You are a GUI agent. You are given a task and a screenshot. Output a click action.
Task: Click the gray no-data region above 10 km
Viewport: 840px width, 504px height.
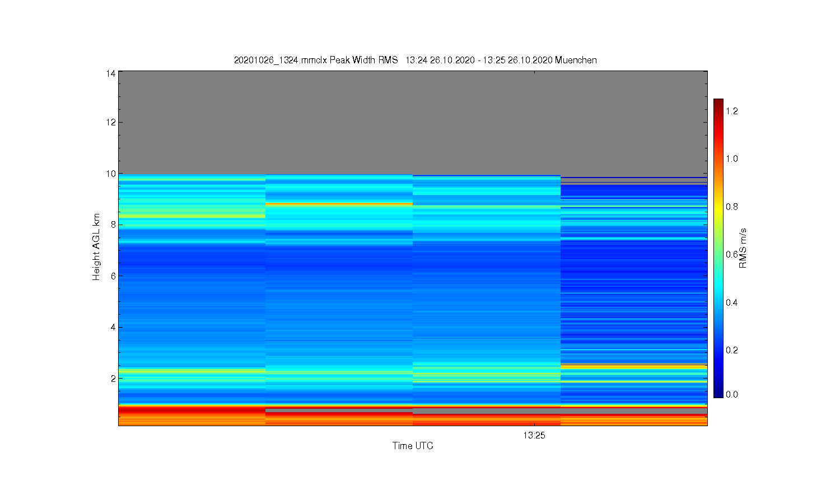413,122
